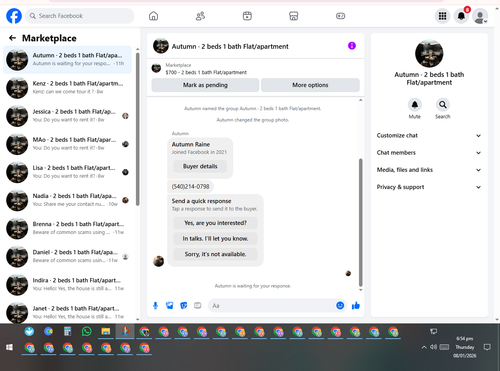Open the Kenz conversation
Viewport: 500px width, 371px height.
pos(68,88)
